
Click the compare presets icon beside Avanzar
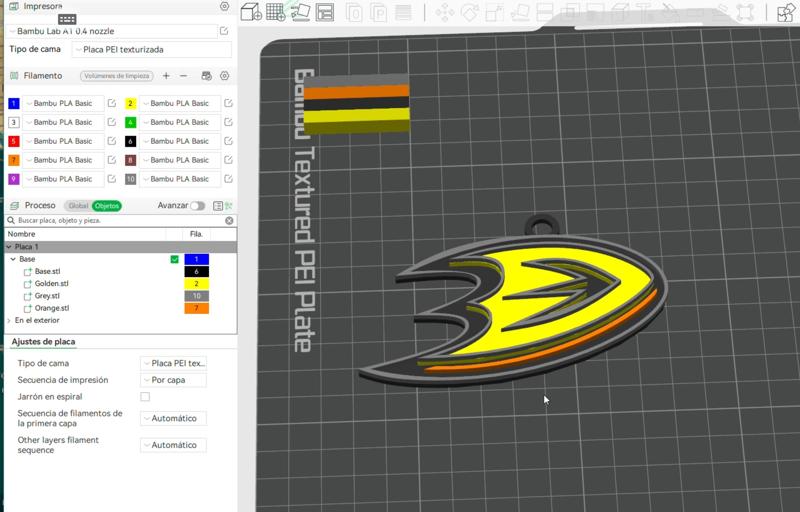pos(229,206)
